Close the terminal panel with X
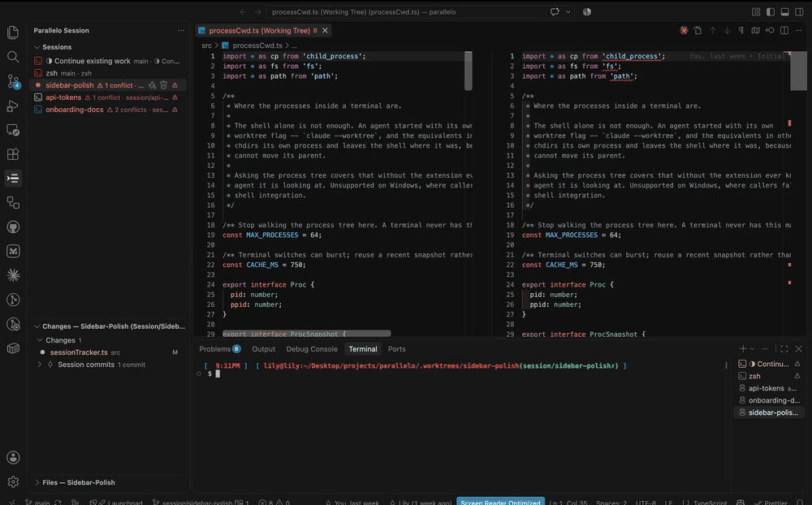The height and width of the screenshot is (505, 812). tap(798, 348)
